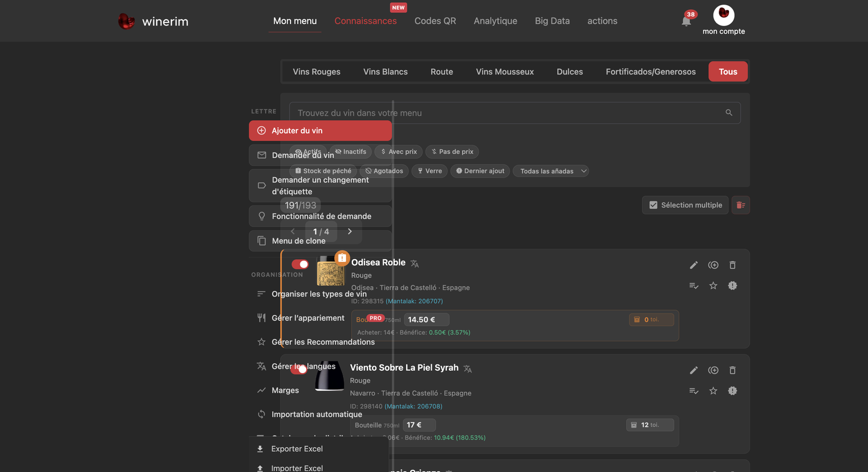Viewport: 868px width, 472px height.
Task: Open the stock box showing 0 toi.
Action: pyautogui.click(x=652, y=319)
